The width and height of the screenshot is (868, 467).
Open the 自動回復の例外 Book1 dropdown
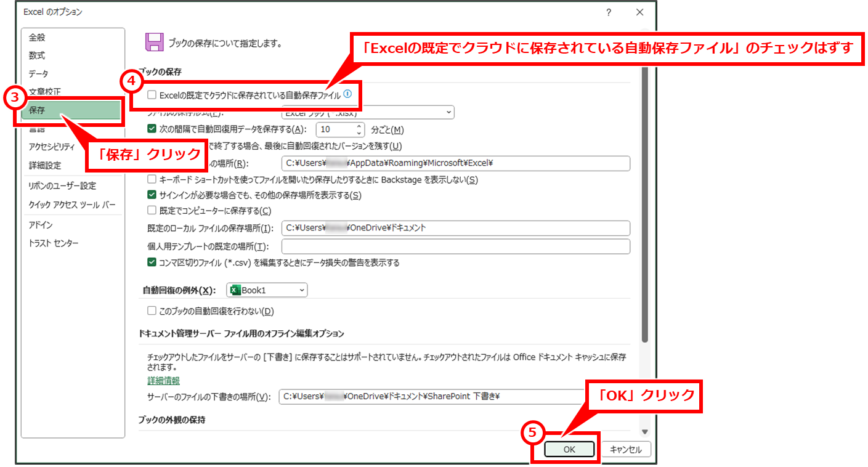pos(267,290)
